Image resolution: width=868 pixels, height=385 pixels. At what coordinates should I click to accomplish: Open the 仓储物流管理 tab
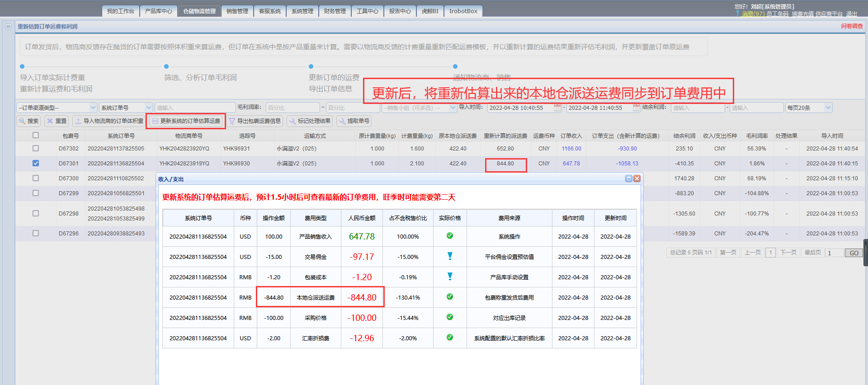point(199,11)
